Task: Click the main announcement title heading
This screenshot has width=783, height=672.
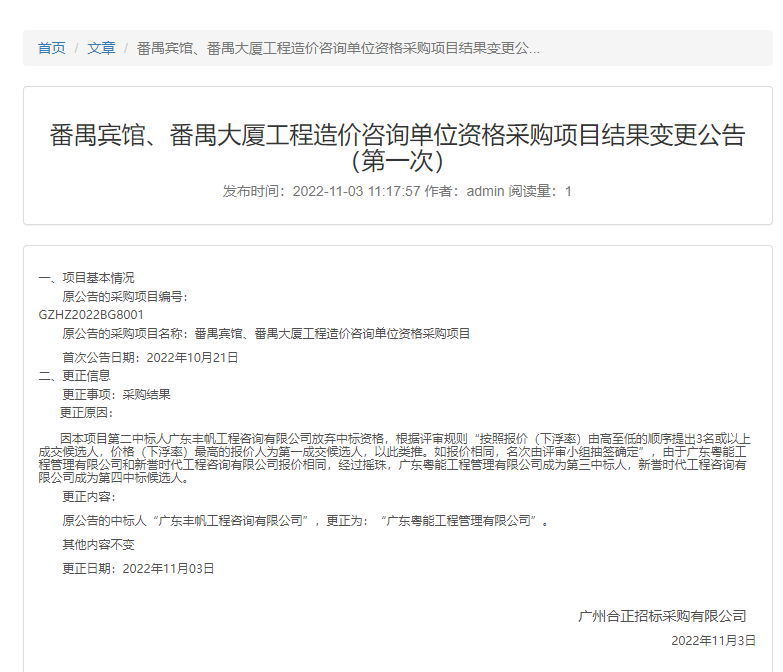Action: click(397, 147)
